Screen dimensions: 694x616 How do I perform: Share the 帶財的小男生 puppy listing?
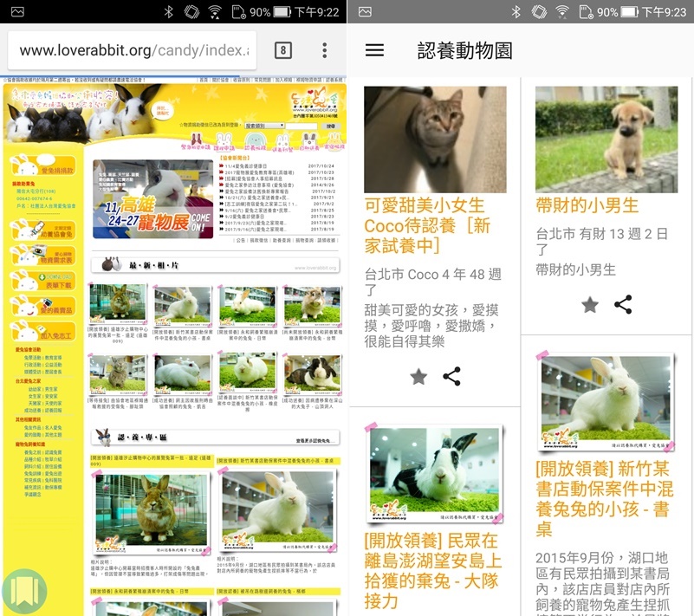click(x=623, y=304)
